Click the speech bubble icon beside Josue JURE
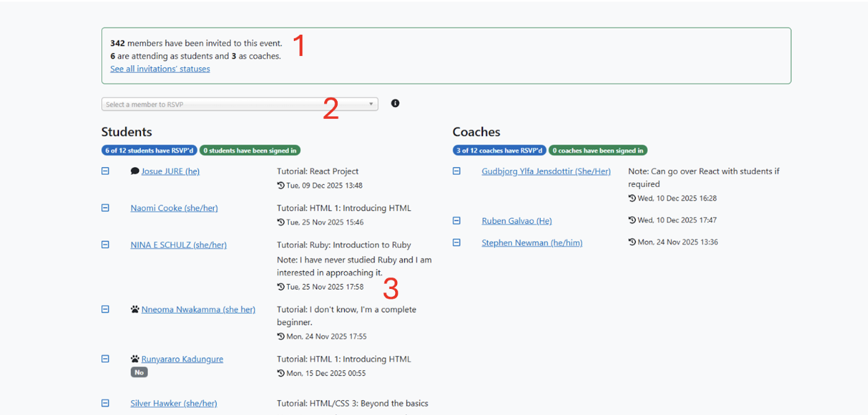This screenshot has width=868, height=415. (135, 171)
